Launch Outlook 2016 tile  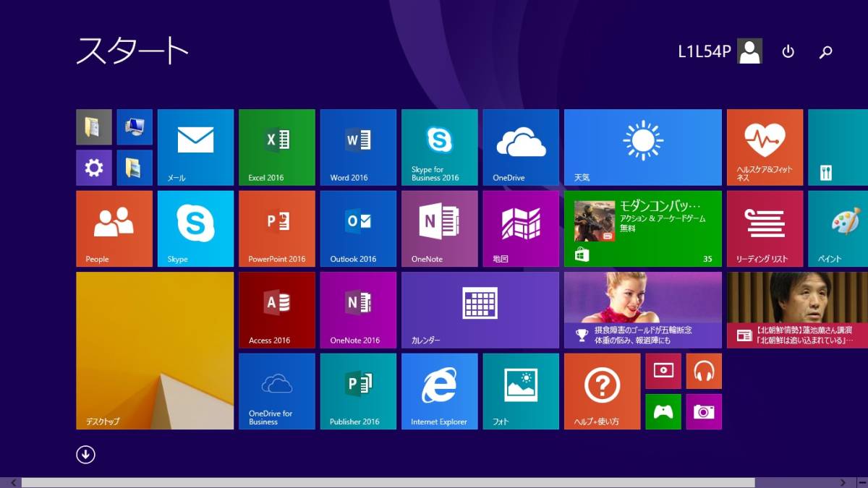point(358,228)
